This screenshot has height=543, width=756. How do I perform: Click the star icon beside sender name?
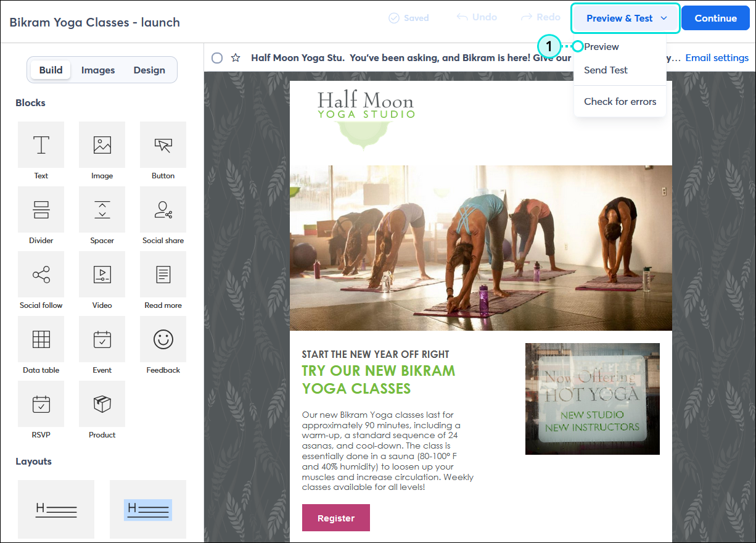236,58
